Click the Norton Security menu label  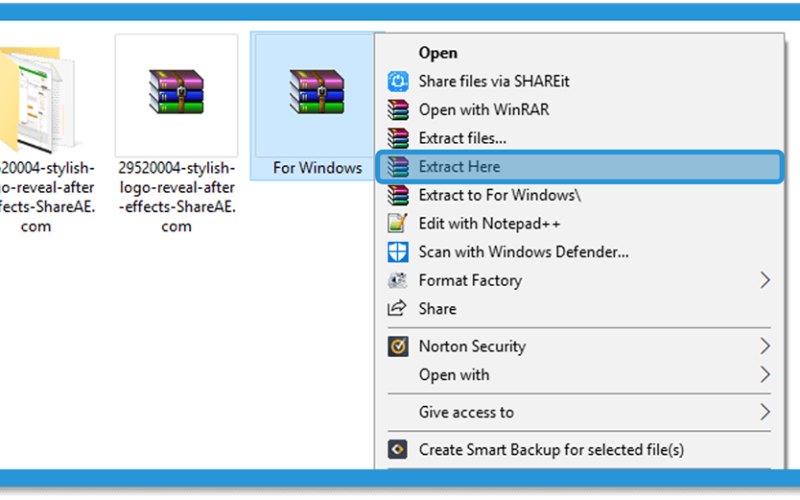[472, 346]
